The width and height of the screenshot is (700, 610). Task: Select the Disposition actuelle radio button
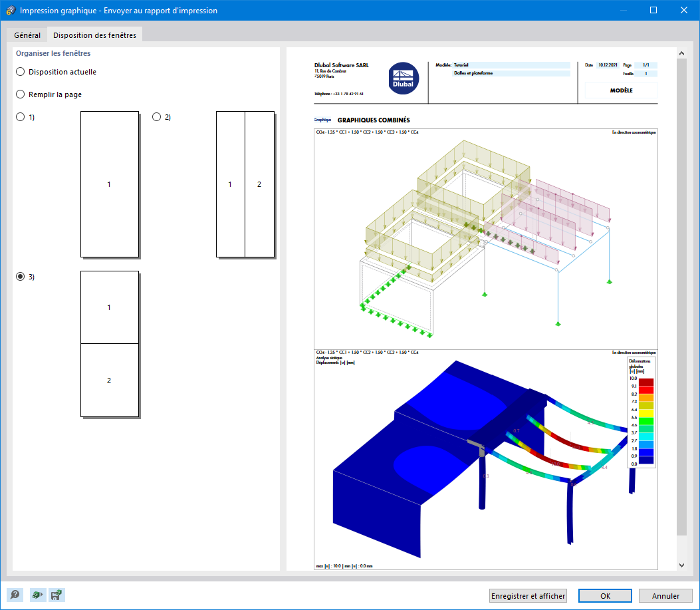tap(20, 71)
